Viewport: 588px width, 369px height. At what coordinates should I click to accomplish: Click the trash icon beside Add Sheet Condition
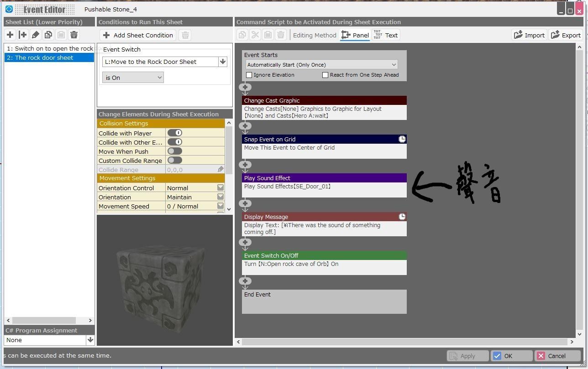pyautogui.click(x=185, y=35)
